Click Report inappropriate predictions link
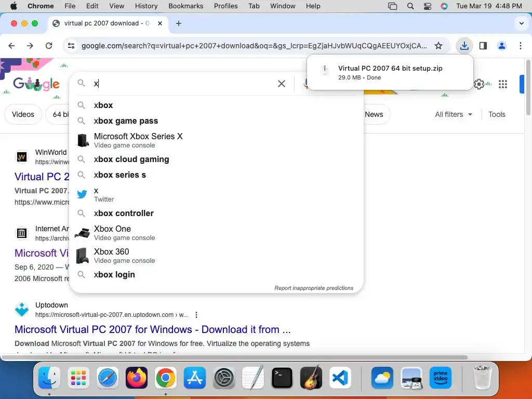Screen dimensions: 532x399 tap(314, 288)
